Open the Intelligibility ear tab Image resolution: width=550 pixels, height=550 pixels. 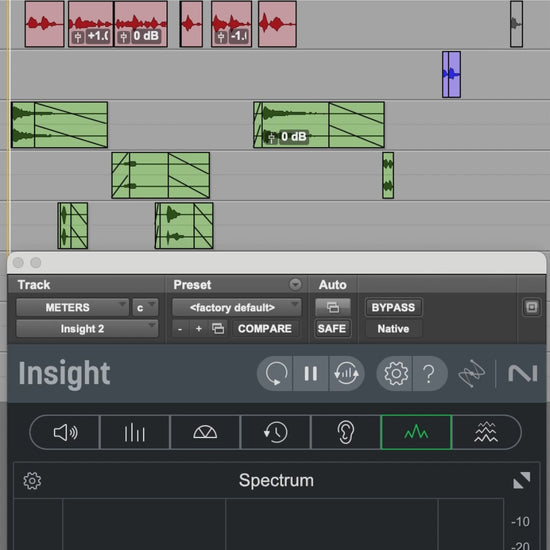coord(346,432)
